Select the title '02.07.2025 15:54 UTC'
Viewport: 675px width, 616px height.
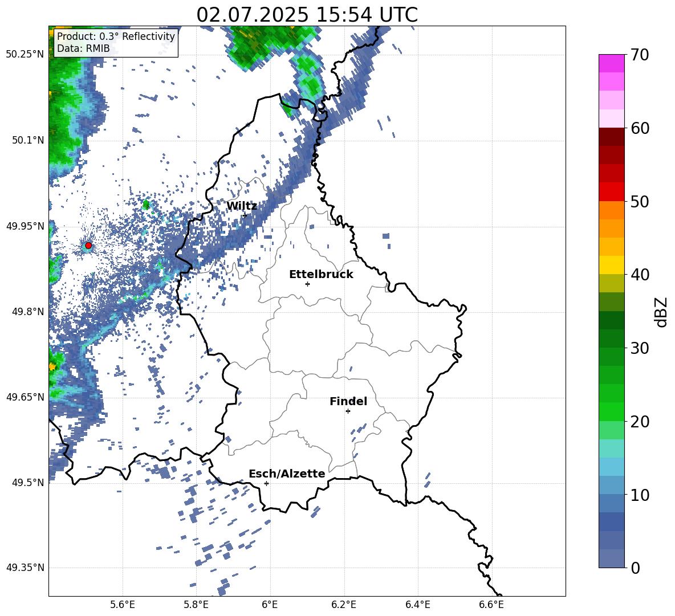tap(307, 15)
